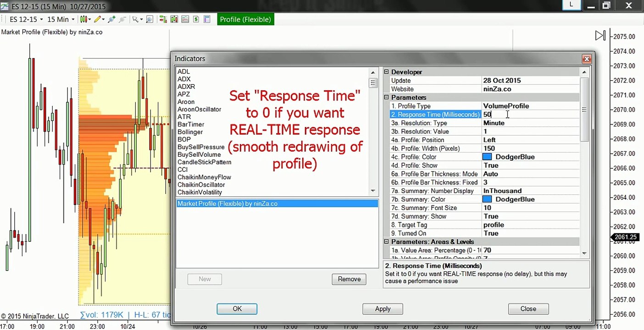Select AroonOscillator in the indicator list

coord(199,109)
